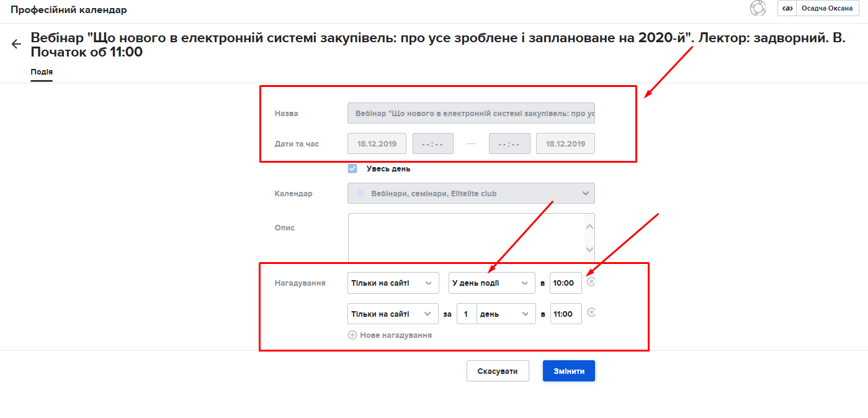Click the back arrow icon
This screenshot has width=868, height=418.
pos(16,44)
